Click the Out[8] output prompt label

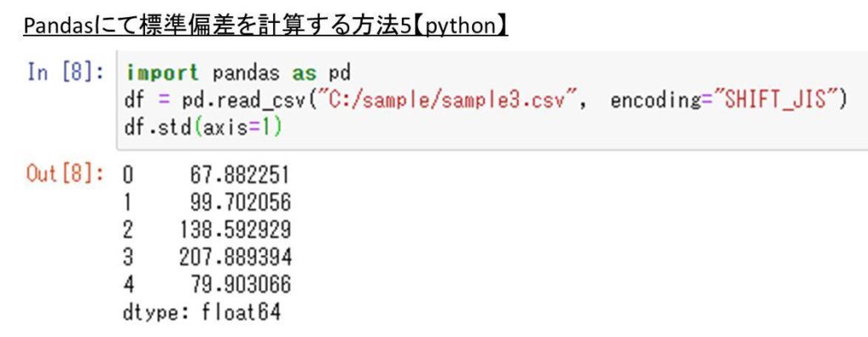[x=64, y=174]
